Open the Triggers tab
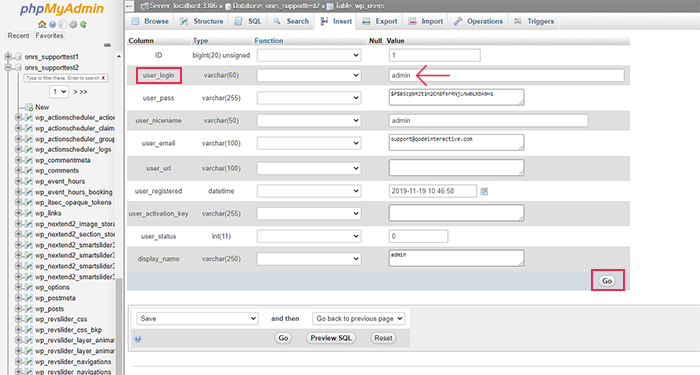This screenshot has height=375, width=700. point(534,21)
